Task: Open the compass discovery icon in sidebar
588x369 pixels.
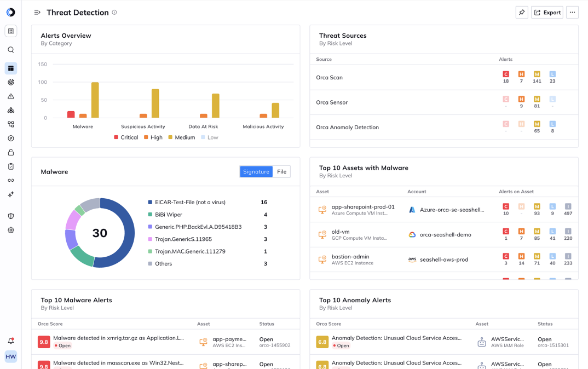Action: 11,139
